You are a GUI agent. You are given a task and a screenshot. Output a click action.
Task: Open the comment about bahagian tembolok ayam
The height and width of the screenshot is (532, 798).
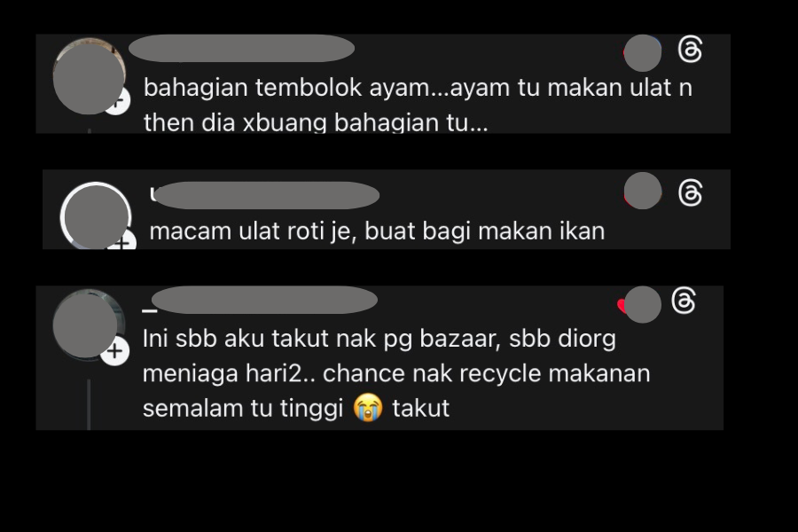tap(418, 106)
